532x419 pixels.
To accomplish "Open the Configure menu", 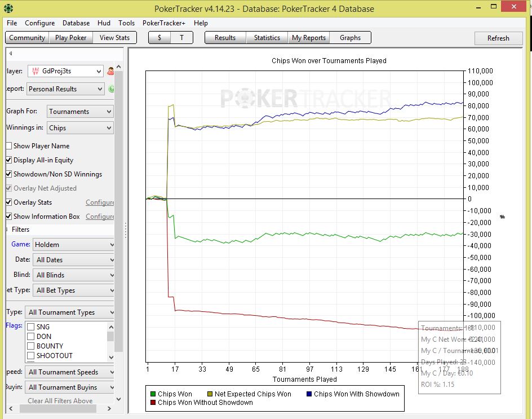I will pyautogui.click(x=39, y=23).
